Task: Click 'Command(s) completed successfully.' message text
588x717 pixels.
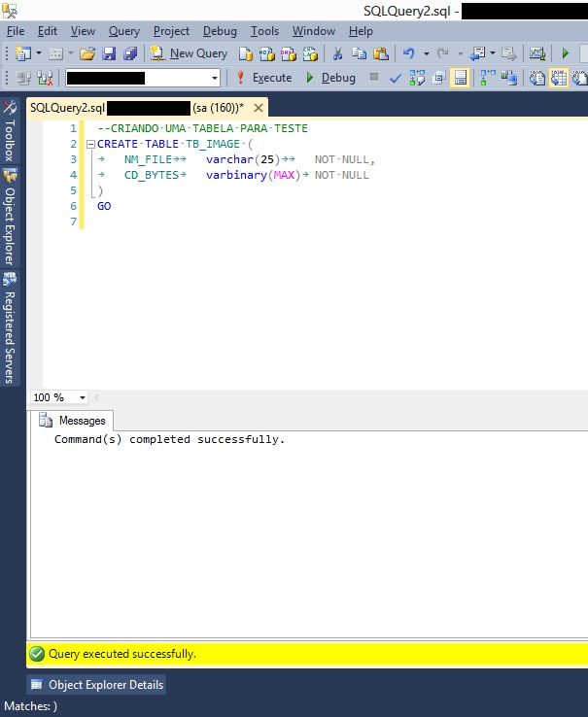Action: pyautogui.click(x=169, y=439)
